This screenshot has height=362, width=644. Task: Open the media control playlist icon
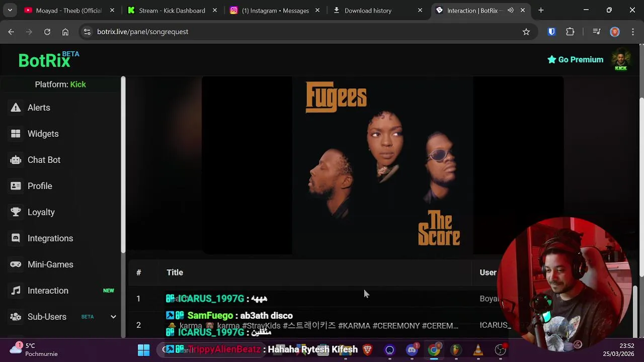point(597,32)
